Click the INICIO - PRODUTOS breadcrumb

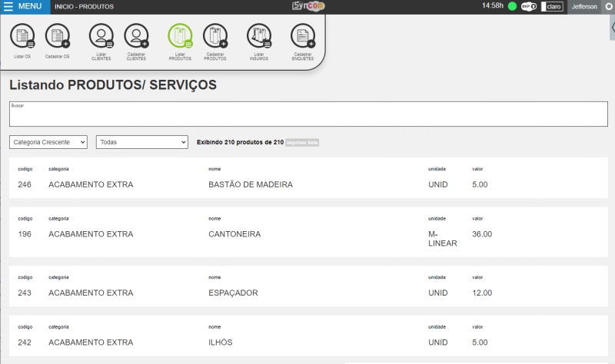(x=84, y=7)
